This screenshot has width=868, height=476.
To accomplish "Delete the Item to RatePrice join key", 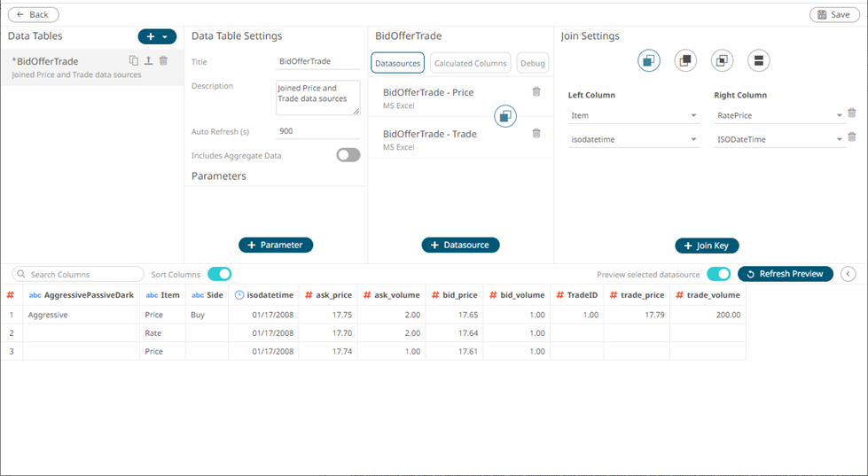I will click(851, 113).
